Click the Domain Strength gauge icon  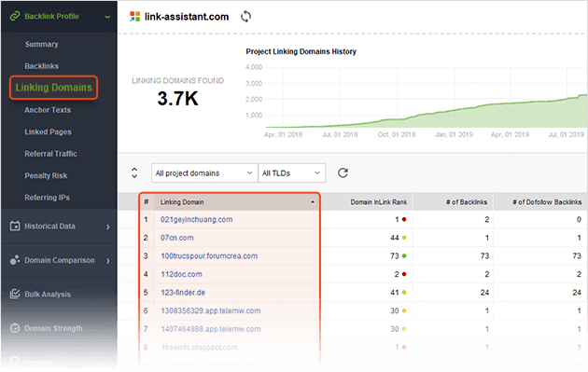pyautogui.click(x=15, y=328)
